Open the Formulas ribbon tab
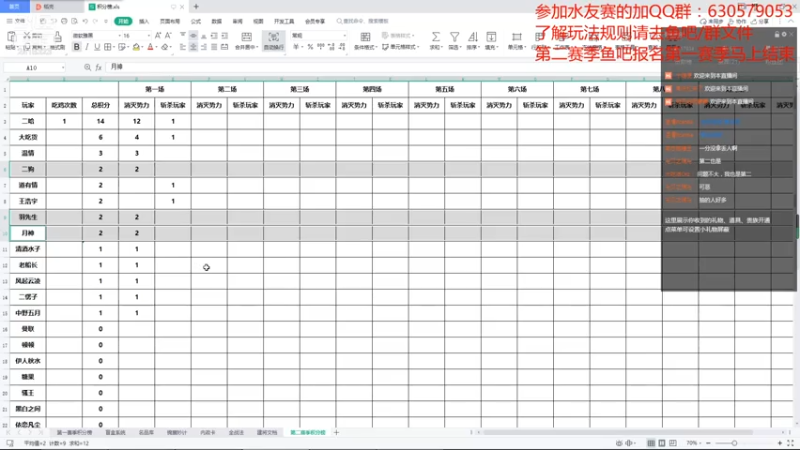 (196, 21)
